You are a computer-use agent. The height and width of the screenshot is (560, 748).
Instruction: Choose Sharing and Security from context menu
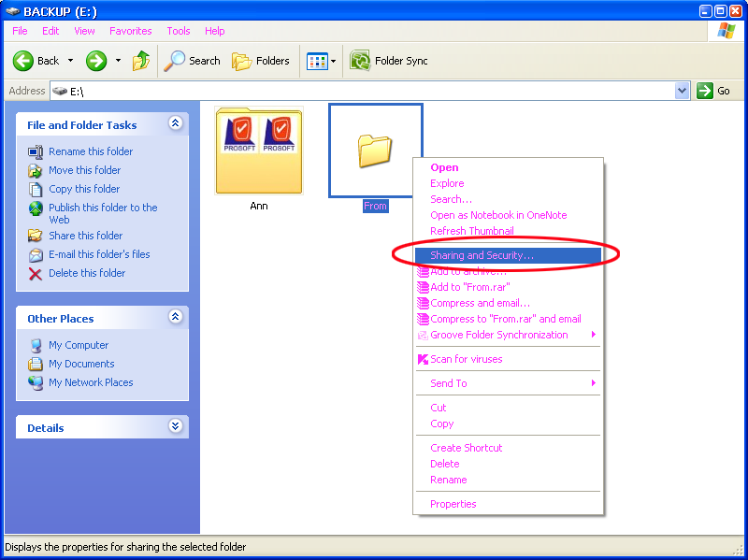[482, 255]
